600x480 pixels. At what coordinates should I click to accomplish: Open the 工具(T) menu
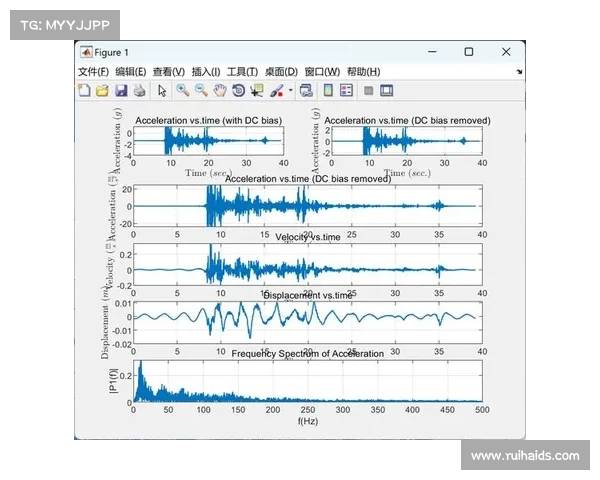click(x=243, y=71)
